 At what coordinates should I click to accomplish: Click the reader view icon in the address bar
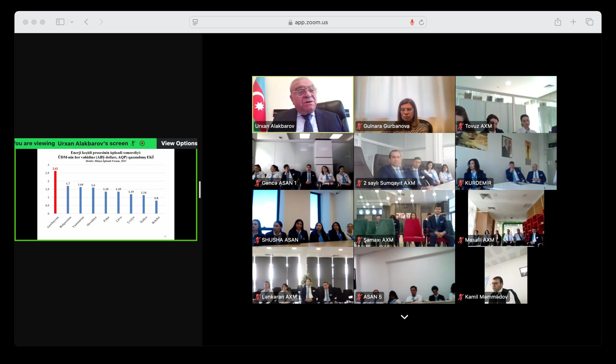[195, 22]
